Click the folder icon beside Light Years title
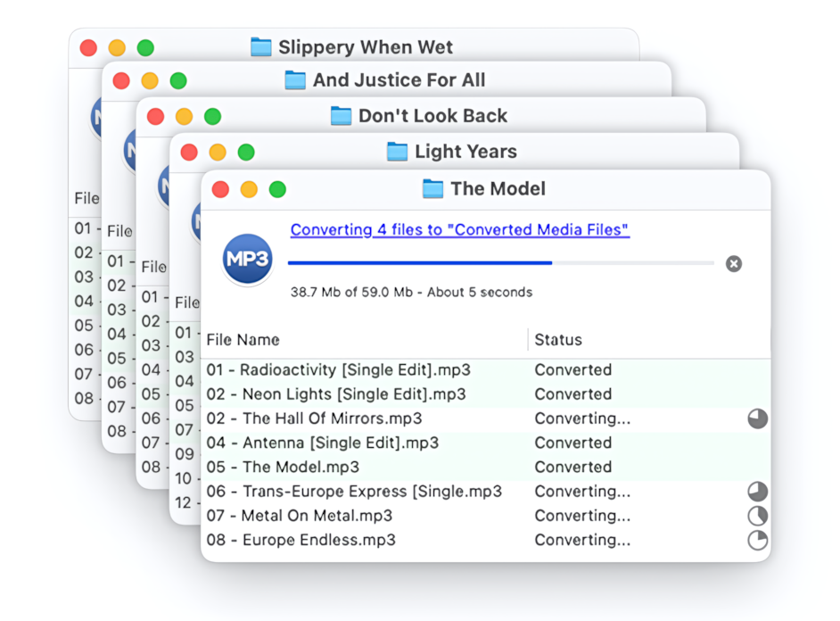Screen dimensions: 840x621 pos(397,152)
